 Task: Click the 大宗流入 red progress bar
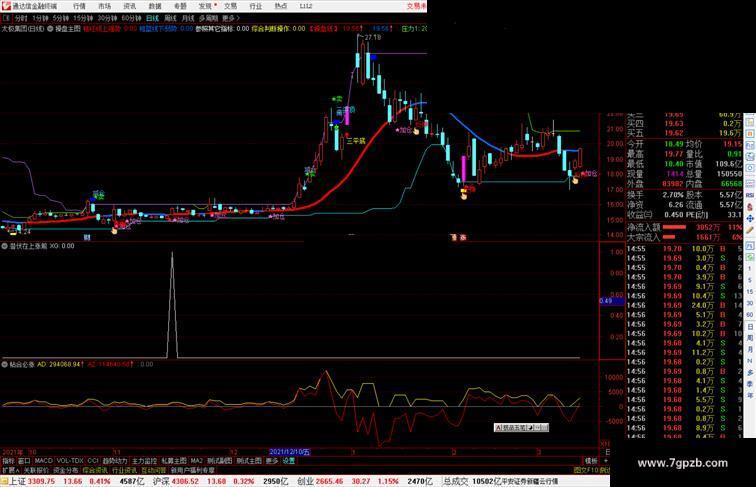669,237
